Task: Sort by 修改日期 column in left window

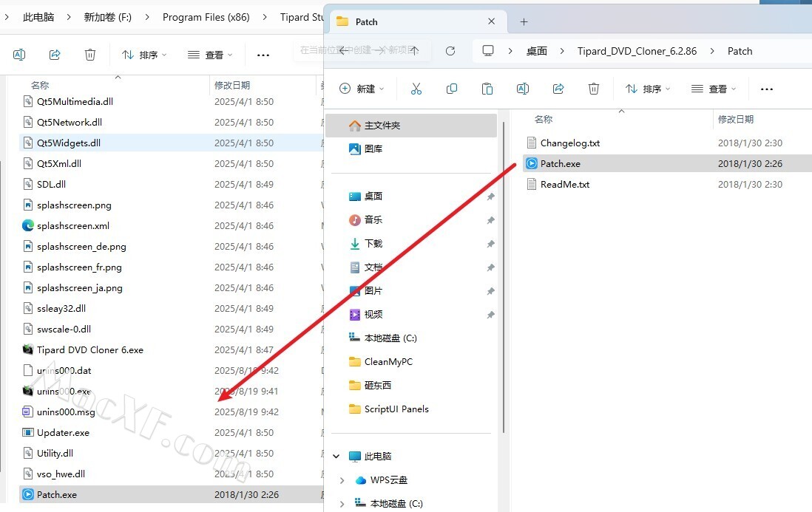Action: click(232, 86)
